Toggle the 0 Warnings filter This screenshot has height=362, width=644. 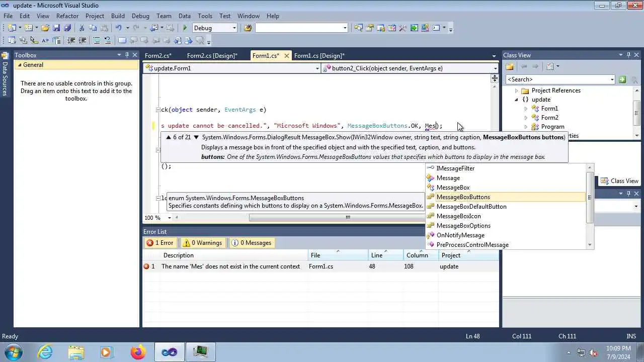pyautogui.click(x=202, y=243)
